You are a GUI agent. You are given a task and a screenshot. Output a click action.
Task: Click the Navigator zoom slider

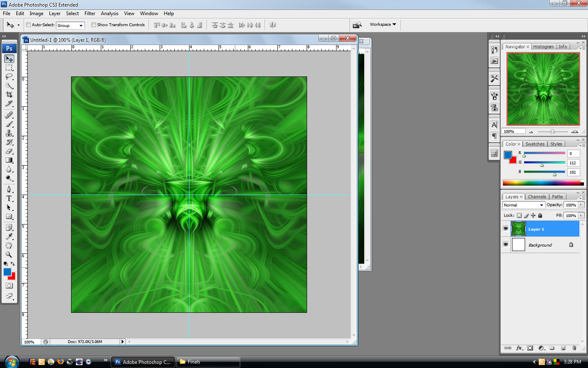pyautogui.click(x=552, y=132)
